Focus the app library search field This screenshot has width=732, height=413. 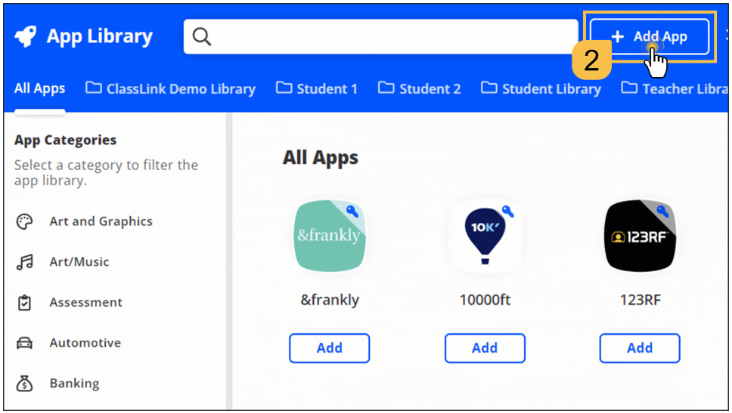click(390, 37)
